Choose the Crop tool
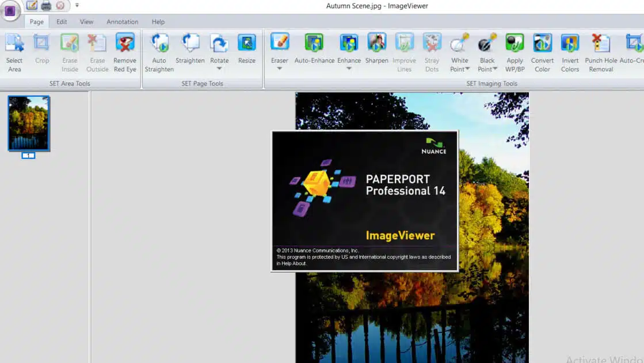This screenshot has width=644, height=363. (x=41, y=49)
